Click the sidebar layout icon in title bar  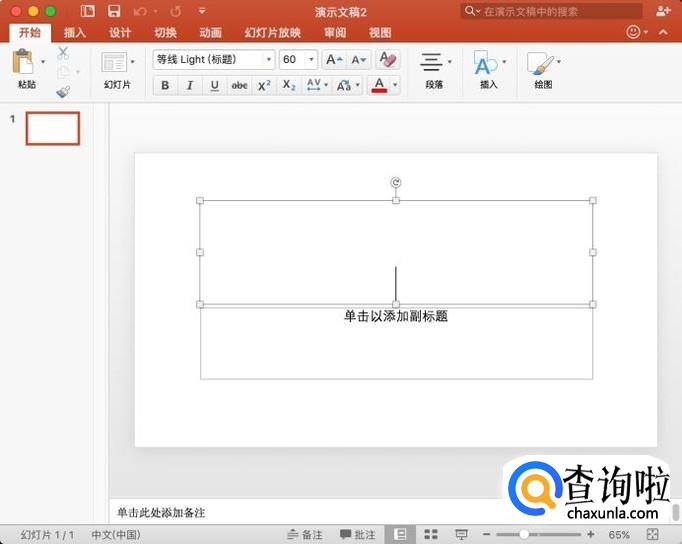point(87,11)
